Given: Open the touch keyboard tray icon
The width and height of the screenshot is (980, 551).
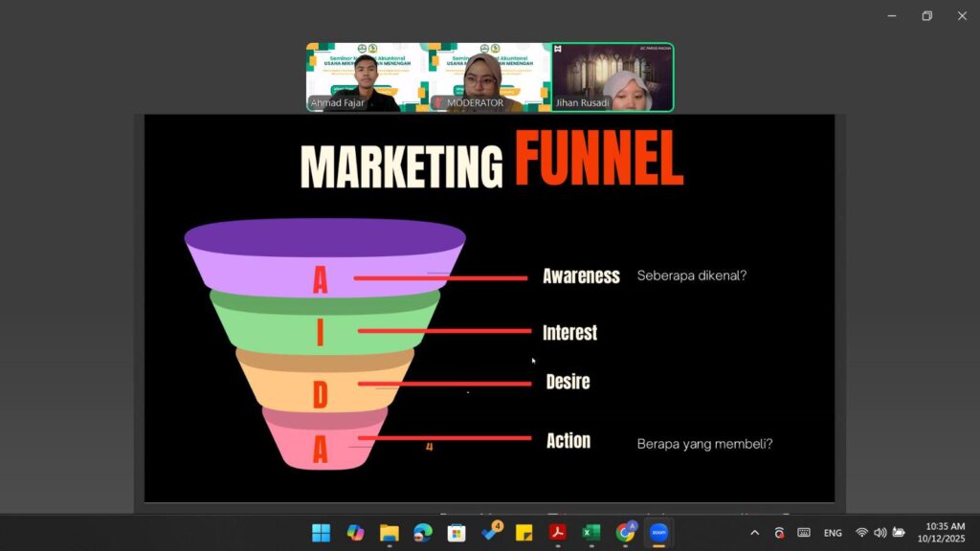Looking at the screenshot, I should pyautogui.click(x=804, y=533).
